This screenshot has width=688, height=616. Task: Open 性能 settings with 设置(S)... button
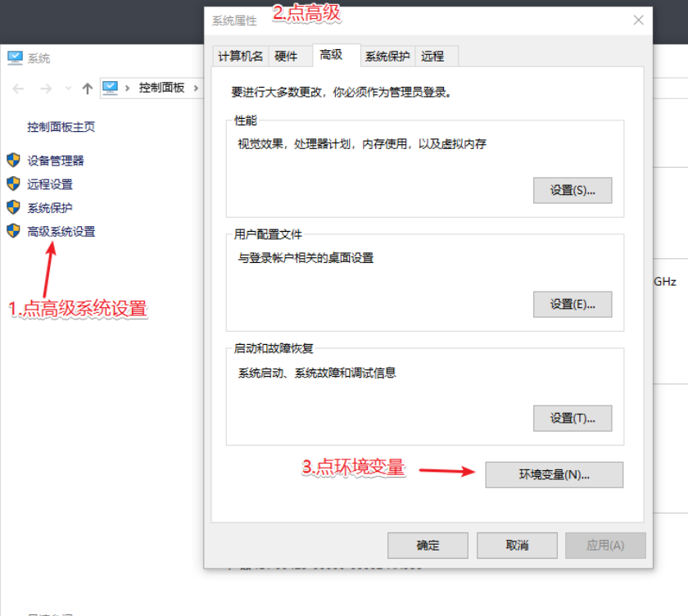tap(573, 190)
